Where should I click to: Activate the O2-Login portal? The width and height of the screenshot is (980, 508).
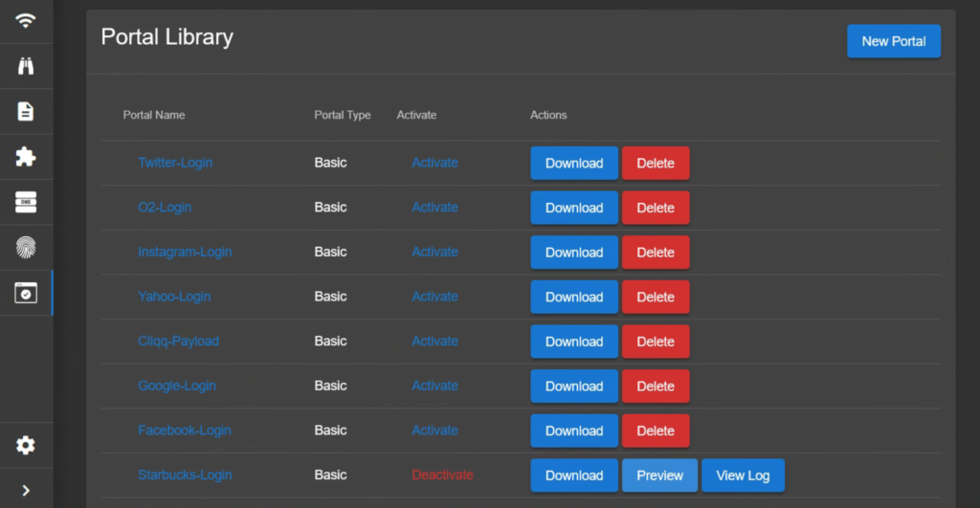(x=435, y=207)
